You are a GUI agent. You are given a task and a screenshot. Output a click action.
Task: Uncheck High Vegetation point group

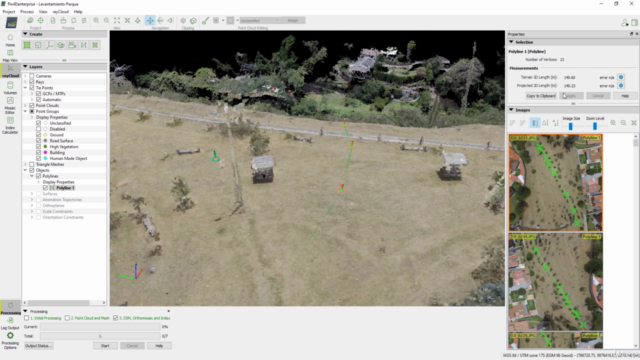click(x=38, y=147)
